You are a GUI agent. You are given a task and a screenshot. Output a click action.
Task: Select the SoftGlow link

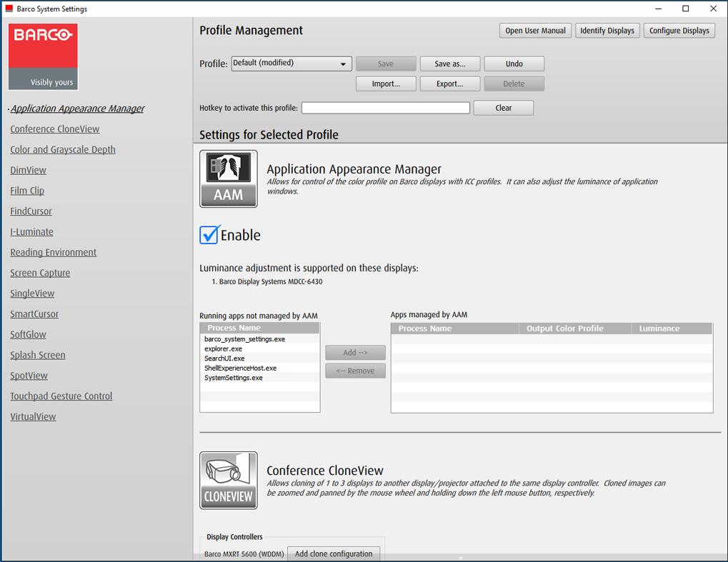click(x=28, y=335)
